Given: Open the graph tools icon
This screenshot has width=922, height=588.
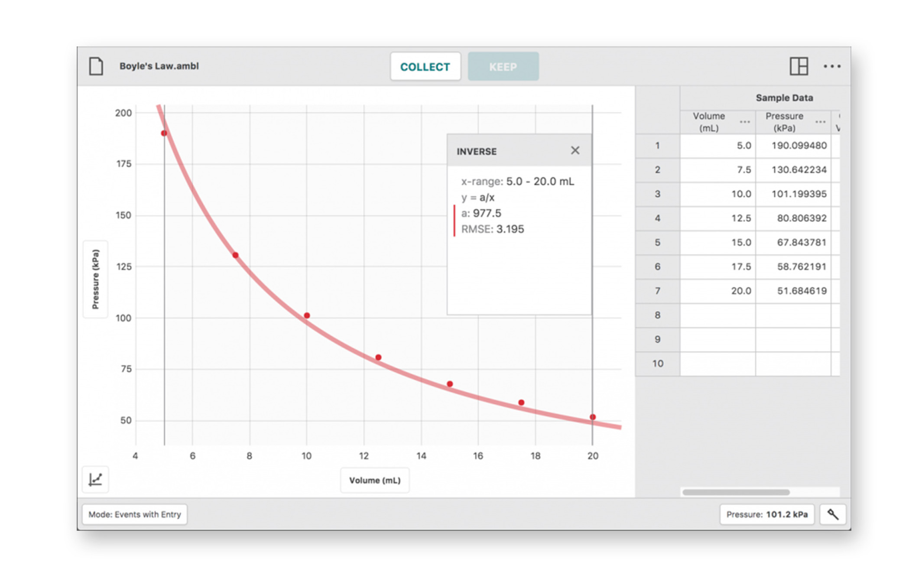Looking at the screenshot, I should click(x=95, y=480).
